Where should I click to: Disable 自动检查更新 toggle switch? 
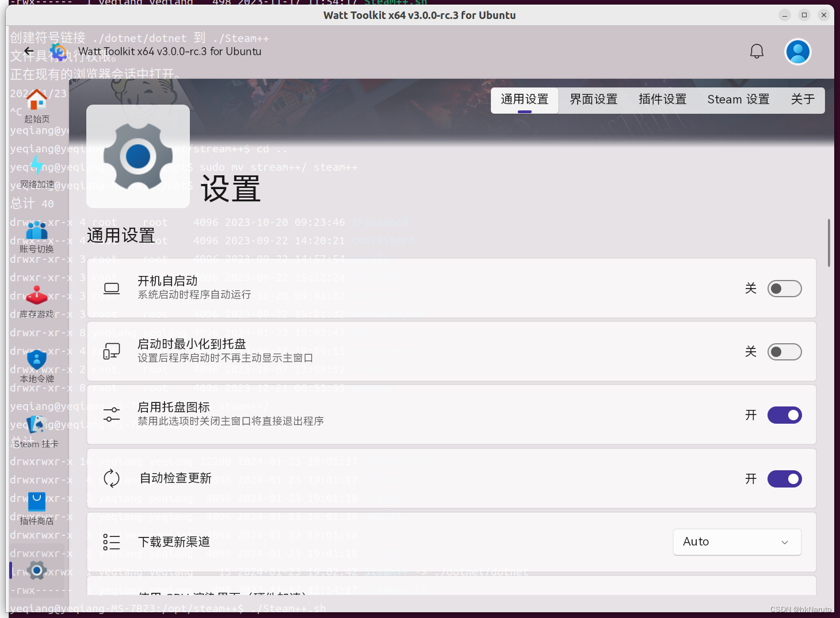coord(785,479)
